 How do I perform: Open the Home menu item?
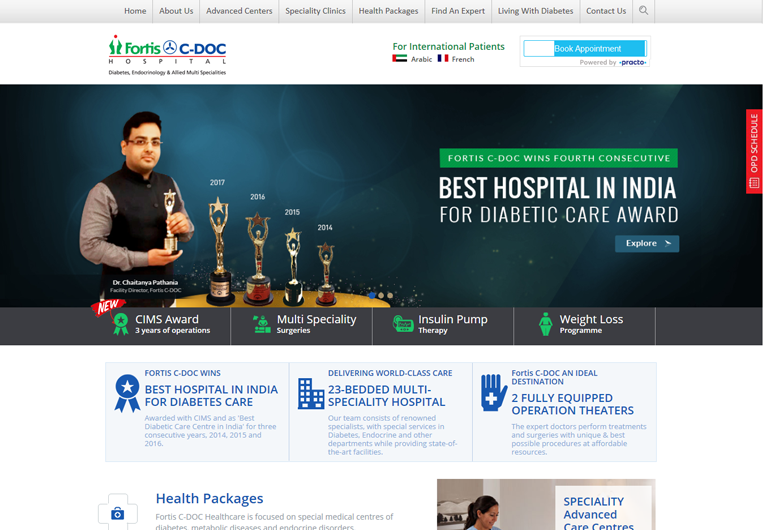[135, 11]
